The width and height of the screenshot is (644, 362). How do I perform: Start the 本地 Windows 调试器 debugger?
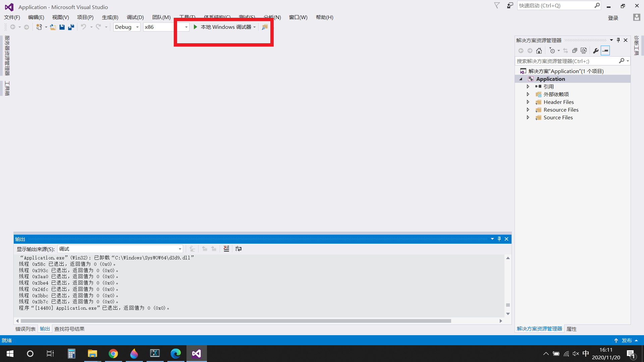tap(222, 27)
